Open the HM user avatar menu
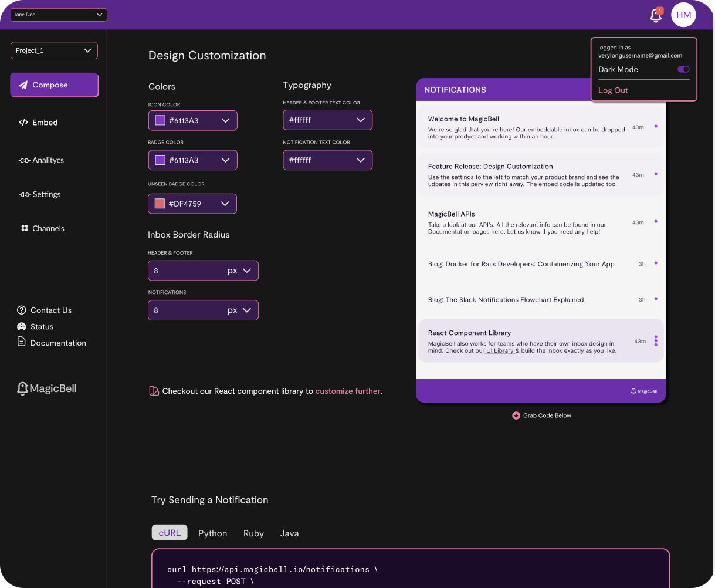This screenshot has width=715, height=588. pyautogui.click(x=683, y=15)
